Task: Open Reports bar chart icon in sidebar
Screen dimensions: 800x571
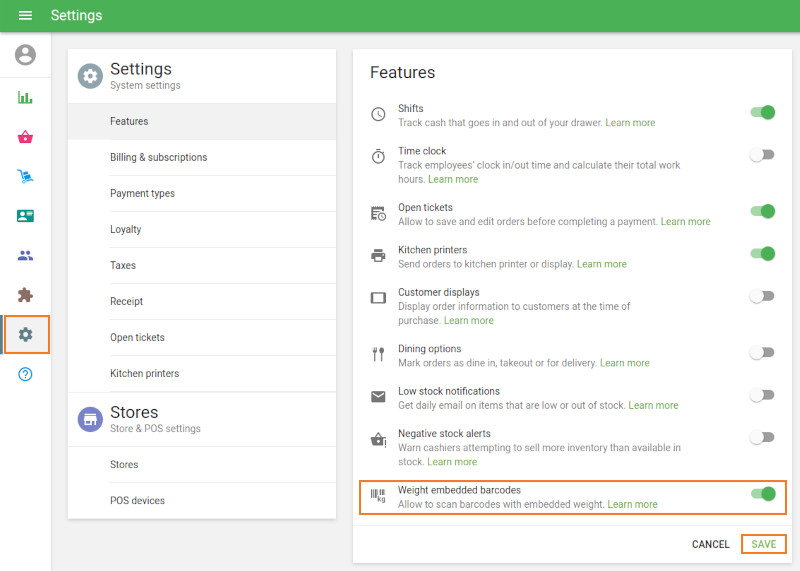Action: click(25, 98)
